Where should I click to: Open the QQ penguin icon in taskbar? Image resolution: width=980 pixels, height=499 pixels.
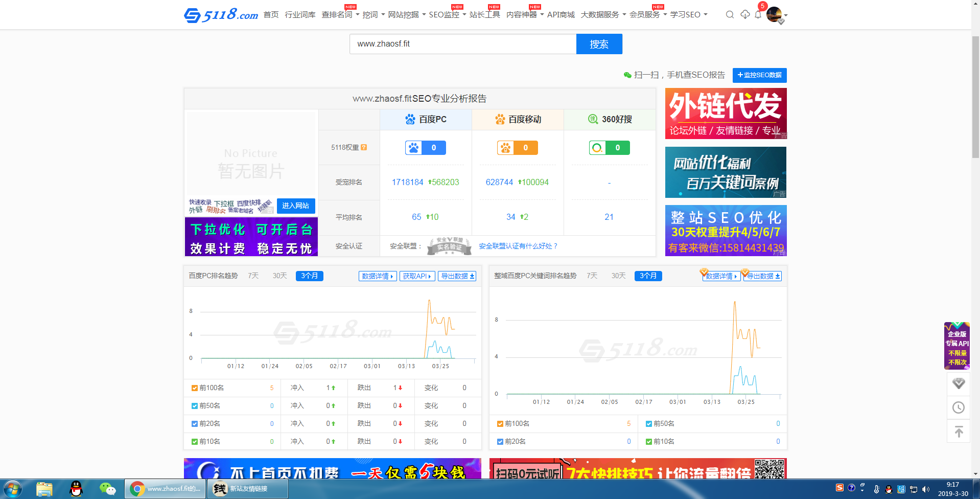[x=76, y=489]
